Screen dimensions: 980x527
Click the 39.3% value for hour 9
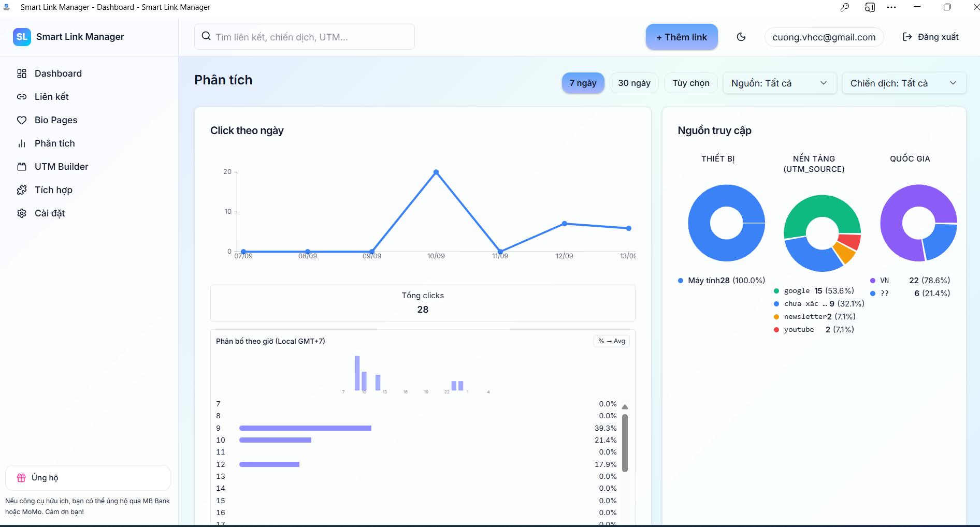point(606,428)
